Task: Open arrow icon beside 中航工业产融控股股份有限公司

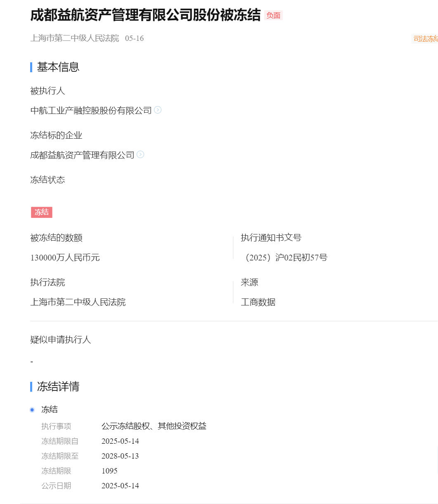Action: pos(158,110)
